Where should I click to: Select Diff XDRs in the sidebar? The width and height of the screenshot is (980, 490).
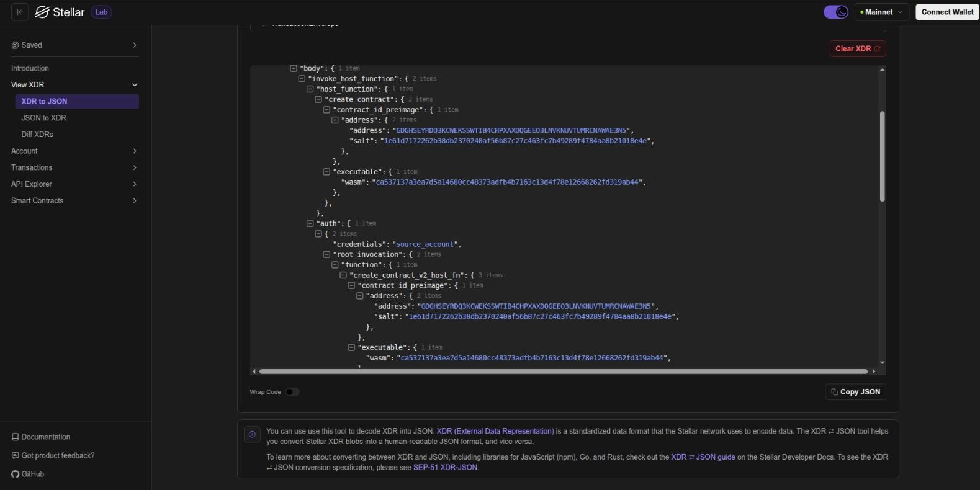tap(37, 134)
